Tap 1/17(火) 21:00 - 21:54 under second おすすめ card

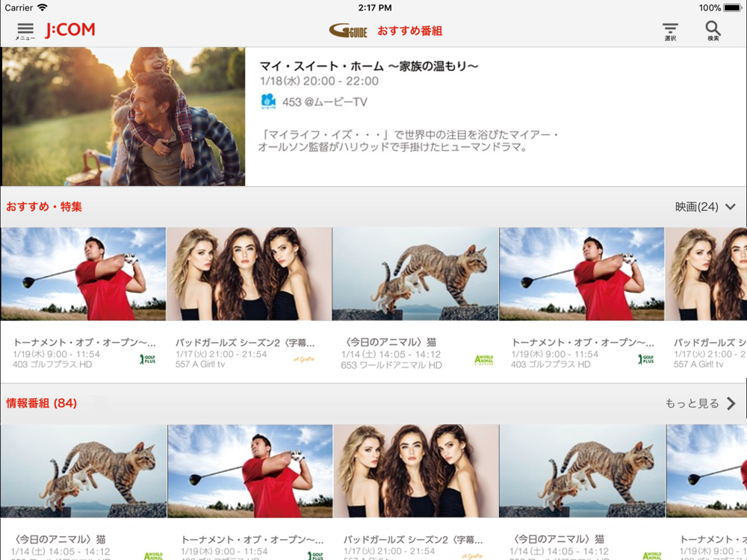(221, 354)
